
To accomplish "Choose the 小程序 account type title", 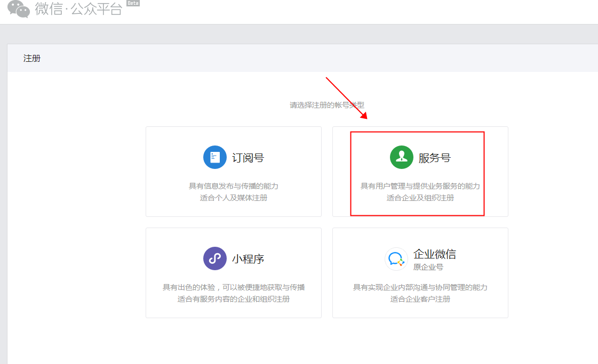I will pyautogui.click(x=248, y=259).
